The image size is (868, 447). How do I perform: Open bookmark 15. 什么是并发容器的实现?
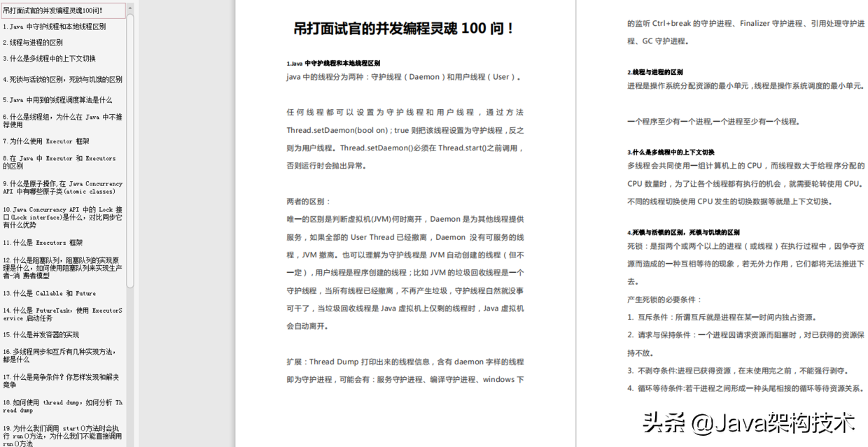click(x=41, y=334)
